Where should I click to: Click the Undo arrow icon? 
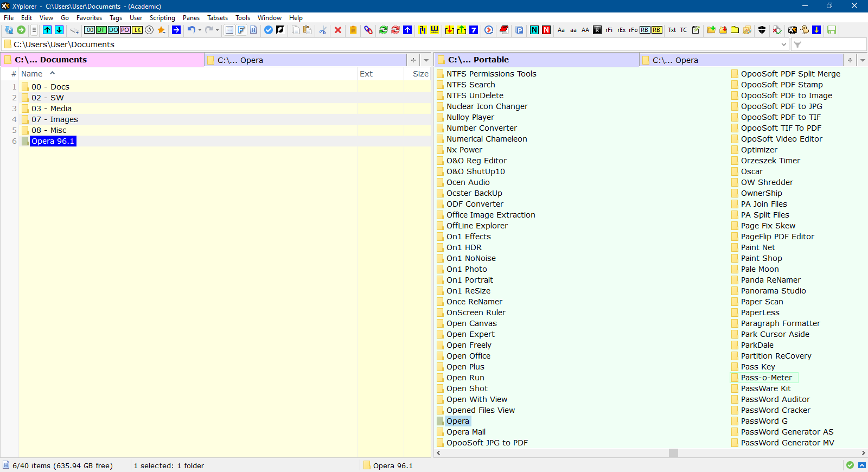tap(192, 30)
